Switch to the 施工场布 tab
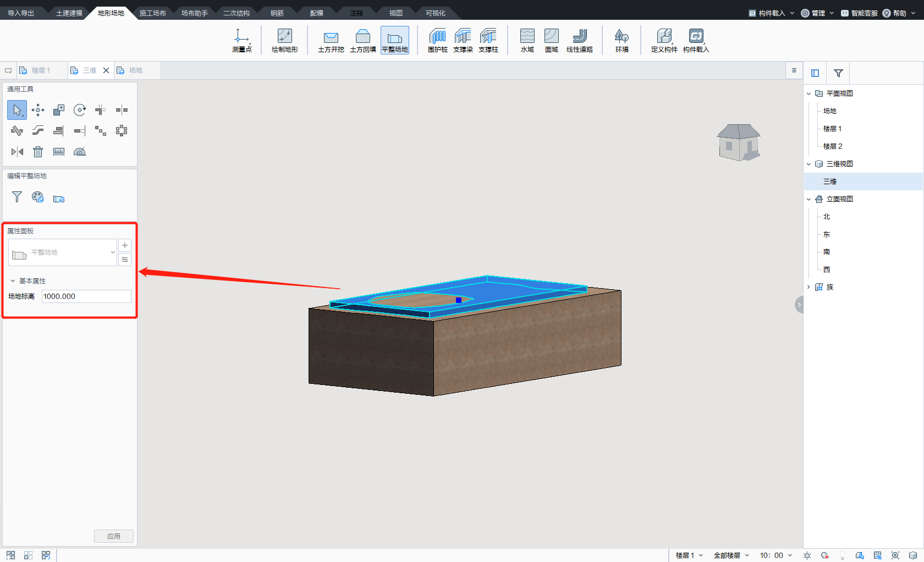The image size is (924, 562). (x=153, y=13)
